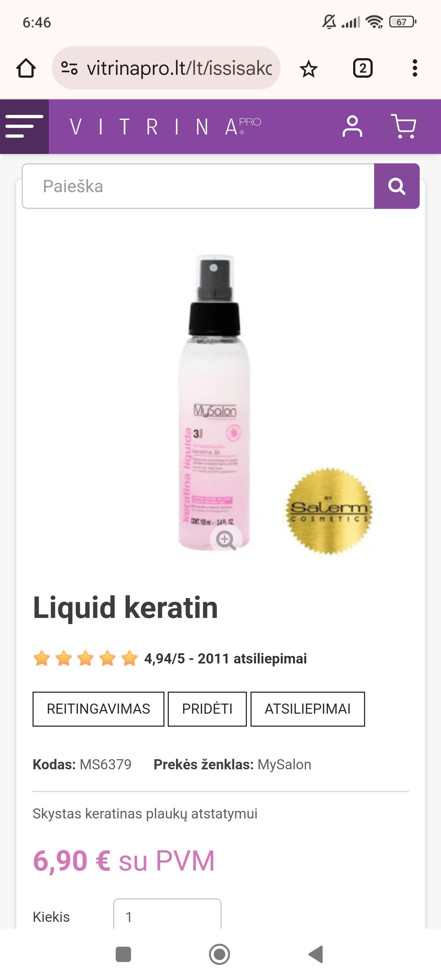
Task: Tap the purple search magnifier button
Action: point(397,186)
